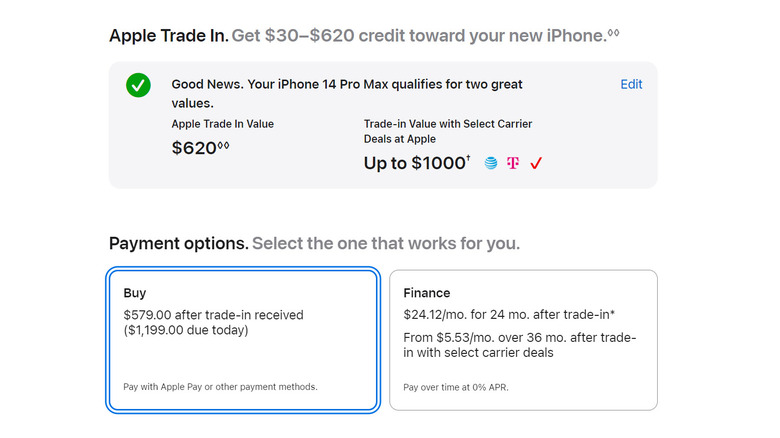Click the AT&T carrier logo
Viewport: 780px width, 438px height.
tap(491, 163)
